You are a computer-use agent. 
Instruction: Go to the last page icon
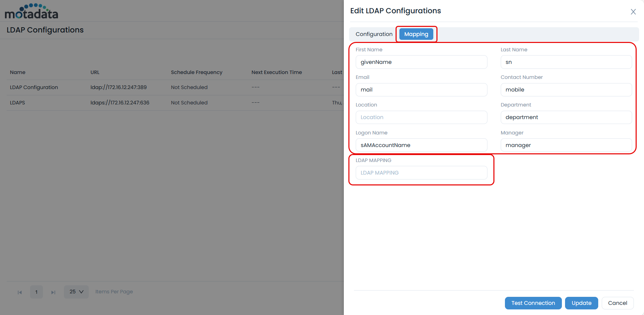[x=53, y=292]
